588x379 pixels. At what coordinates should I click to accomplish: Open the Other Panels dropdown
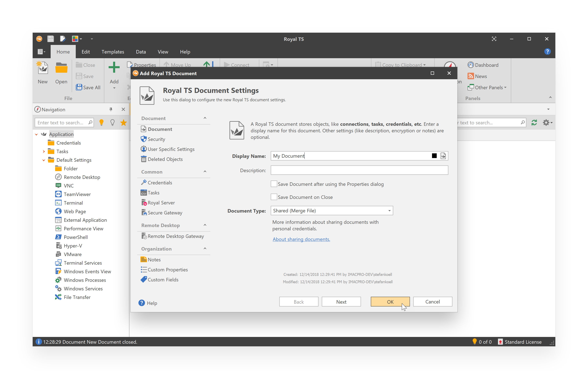487,87
